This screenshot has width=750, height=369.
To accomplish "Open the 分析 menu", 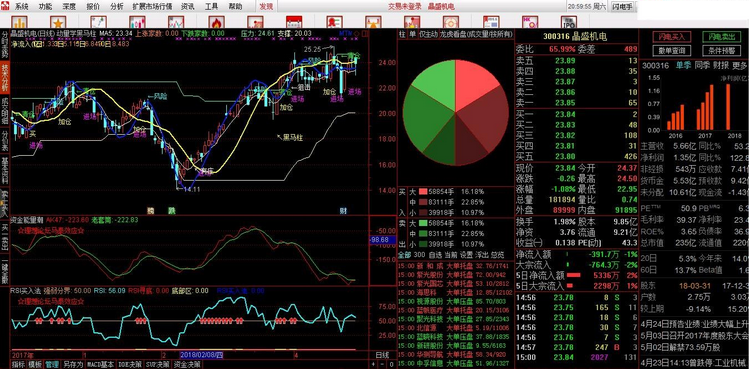I will coord(116,7).
